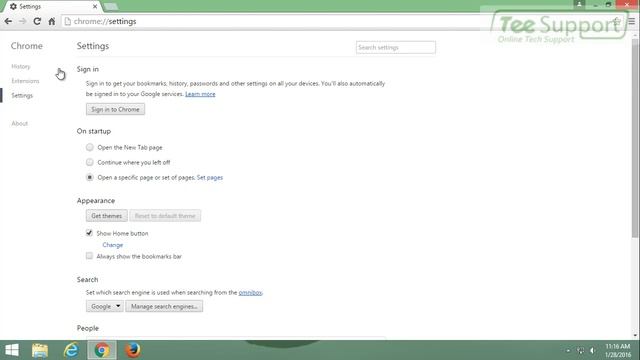The height and width of the screenshot is (360, 640).
Task: Select Open a specific page option
Action: coord(89,177)
